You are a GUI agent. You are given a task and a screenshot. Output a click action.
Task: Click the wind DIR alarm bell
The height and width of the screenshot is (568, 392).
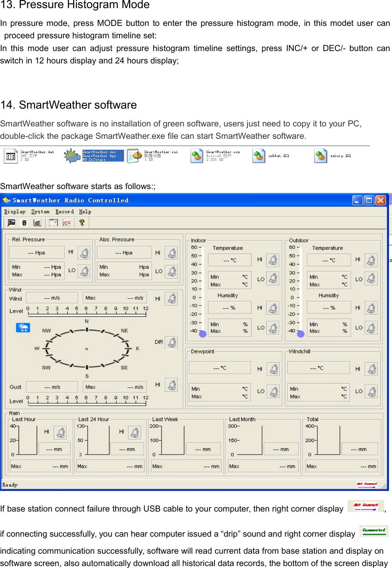[172, 343]
